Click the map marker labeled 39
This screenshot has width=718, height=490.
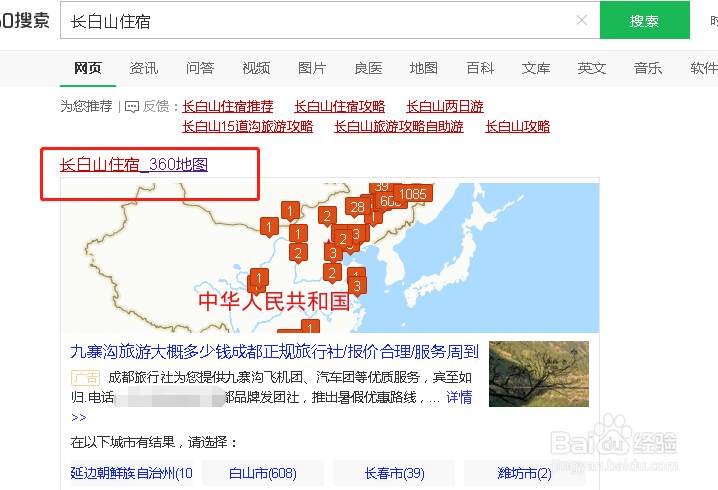[381, 187]
